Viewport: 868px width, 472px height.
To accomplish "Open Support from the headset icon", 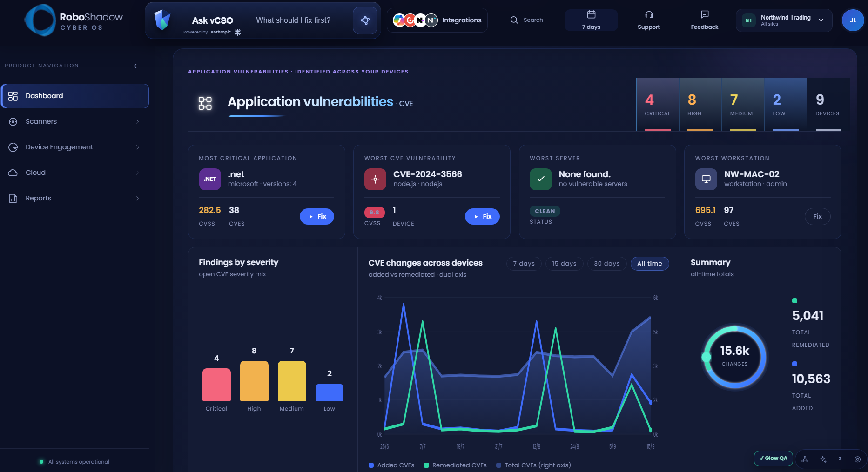I will click(649, 20).
